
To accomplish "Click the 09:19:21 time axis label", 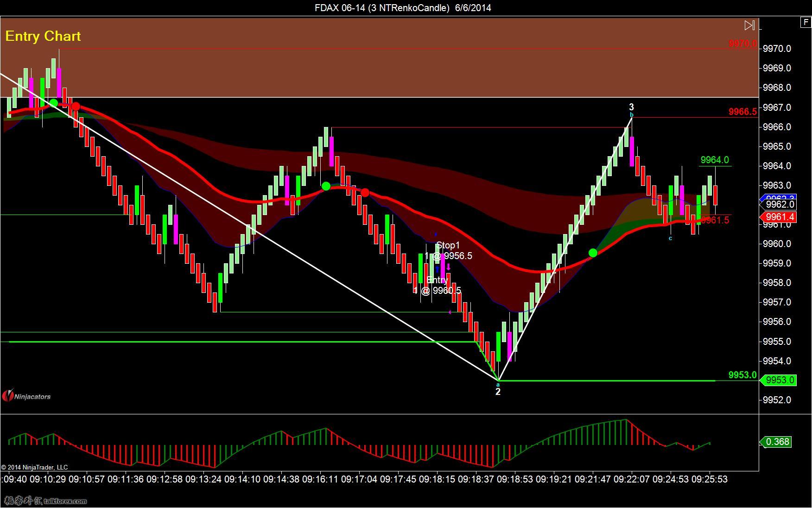I will pyautogui.click(x=554, y=479).
